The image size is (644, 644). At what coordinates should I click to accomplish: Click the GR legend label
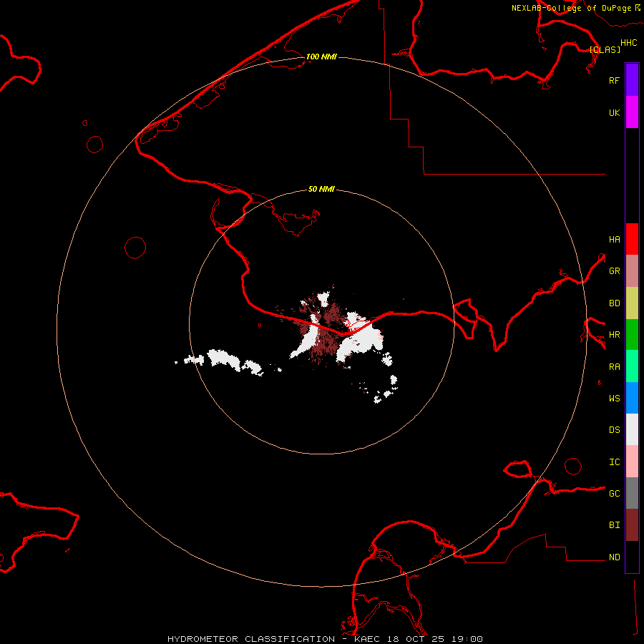click(614, 271)
